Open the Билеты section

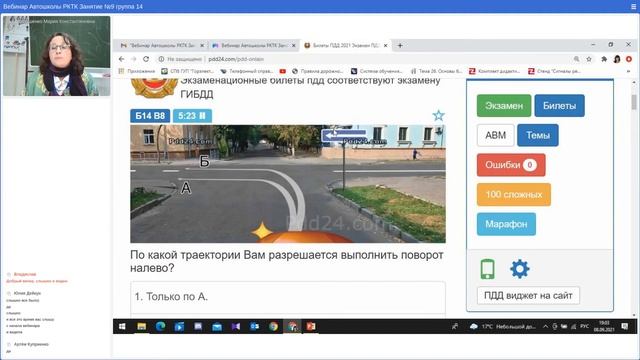pos(560,106)
